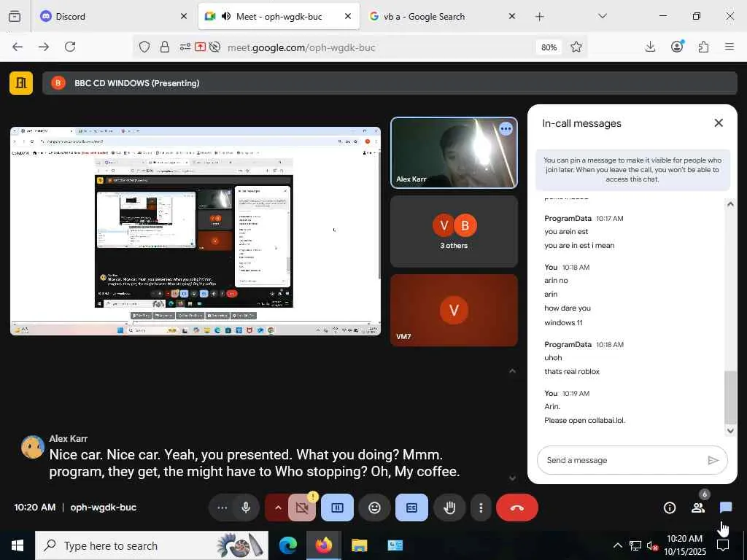Send a reaction with the emoji button
747x560 pixels.
[374, 507]
